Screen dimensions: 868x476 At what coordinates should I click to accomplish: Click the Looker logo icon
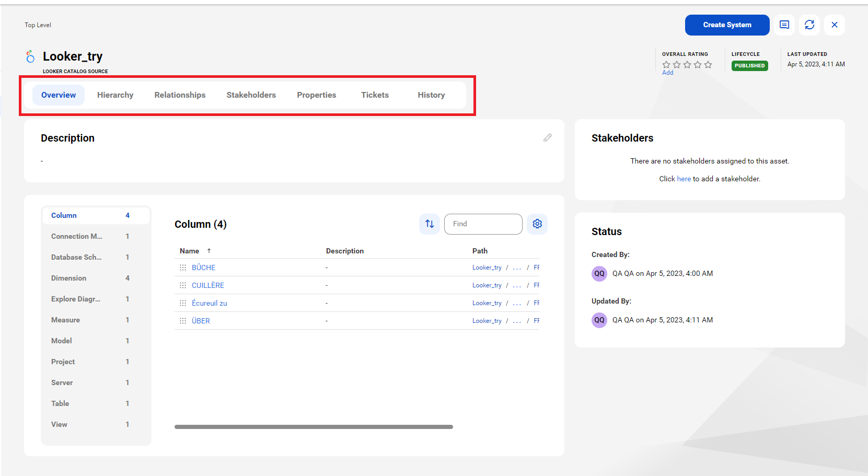(x=30, y=56)
